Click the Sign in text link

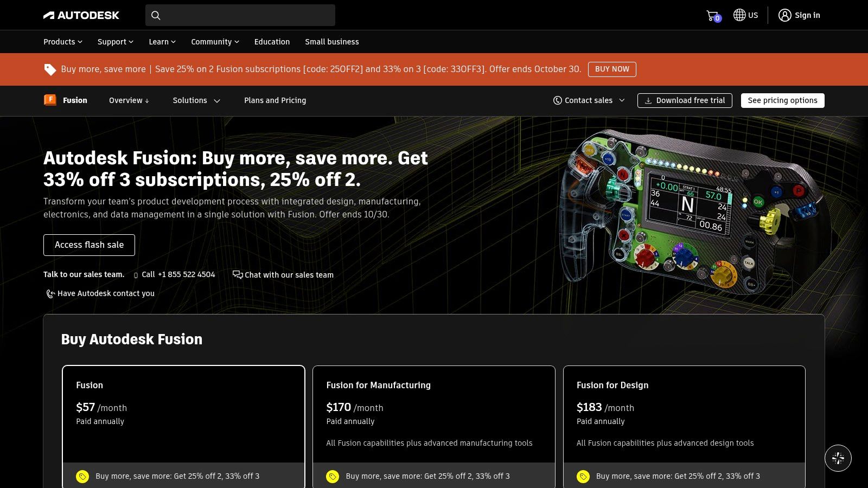807,15
